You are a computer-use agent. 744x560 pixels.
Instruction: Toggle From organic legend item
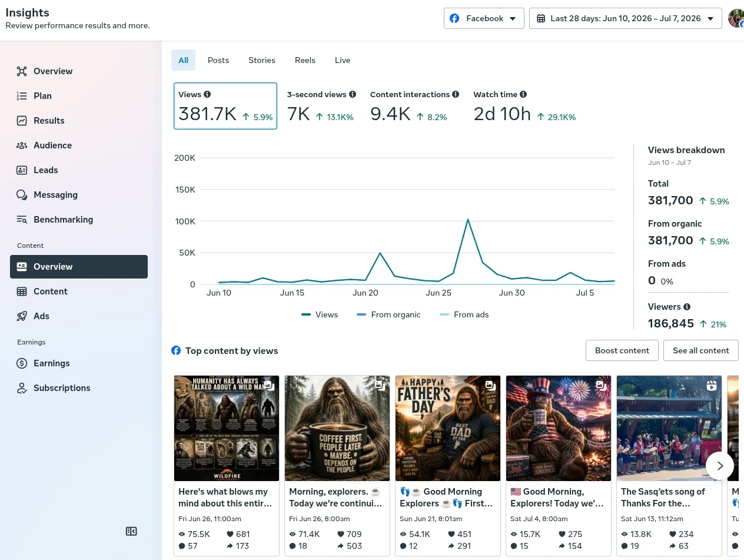click(388, 314)
